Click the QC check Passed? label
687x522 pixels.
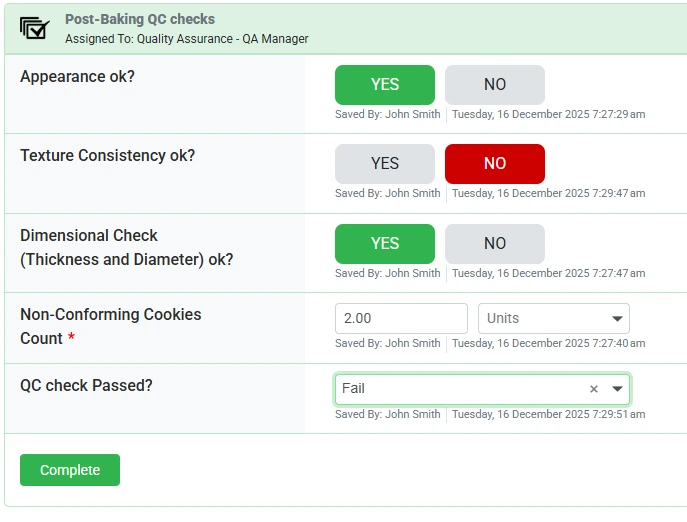coord(86,385)
